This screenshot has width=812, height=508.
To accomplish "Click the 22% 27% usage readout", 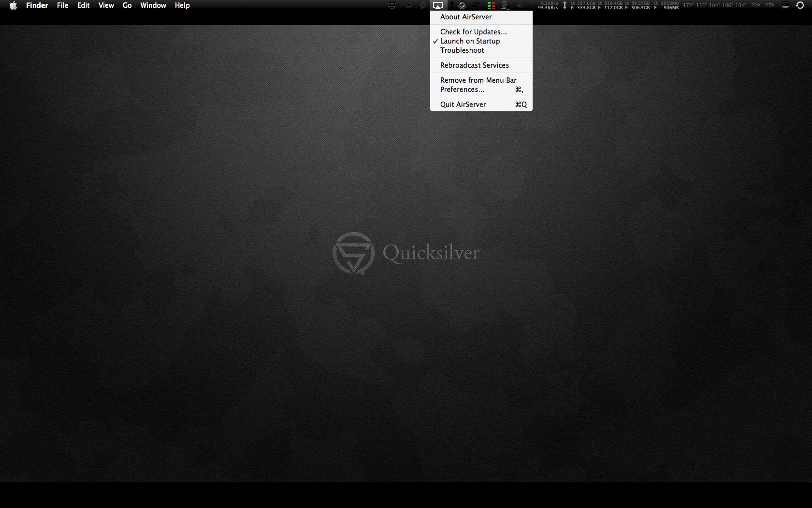I will 763,5.
